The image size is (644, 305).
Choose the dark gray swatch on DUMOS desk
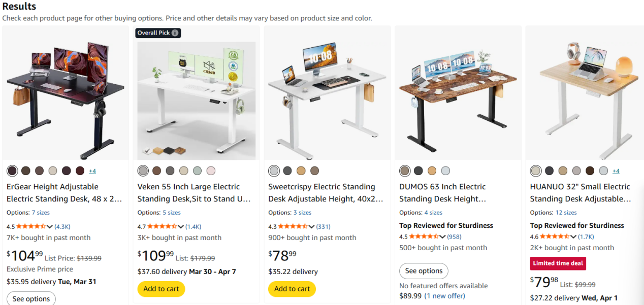pyautogui.click(x=418, y=171)
